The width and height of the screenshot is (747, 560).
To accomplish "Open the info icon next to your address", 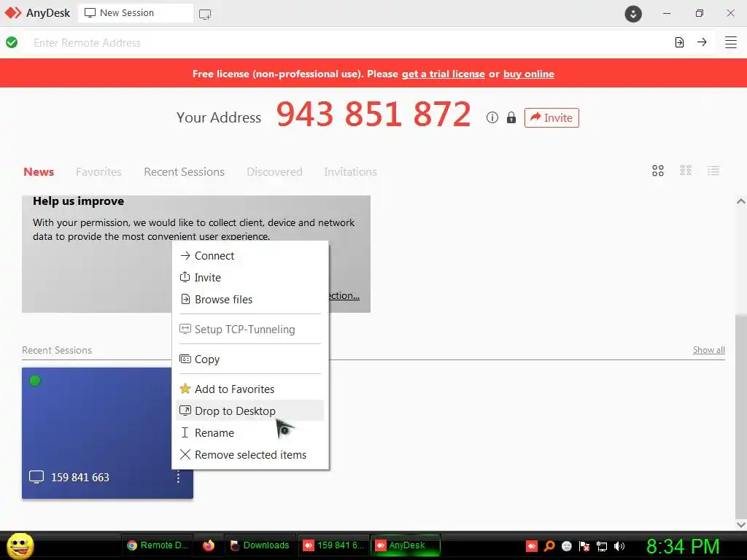I will tap(492, 117).
